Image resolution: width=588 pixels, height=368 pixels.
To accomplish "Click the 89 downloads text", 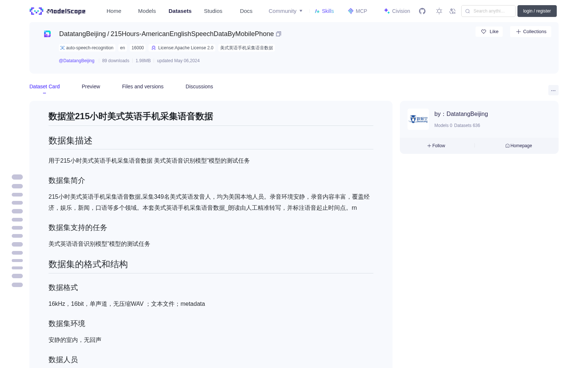I will pos(116,61).
